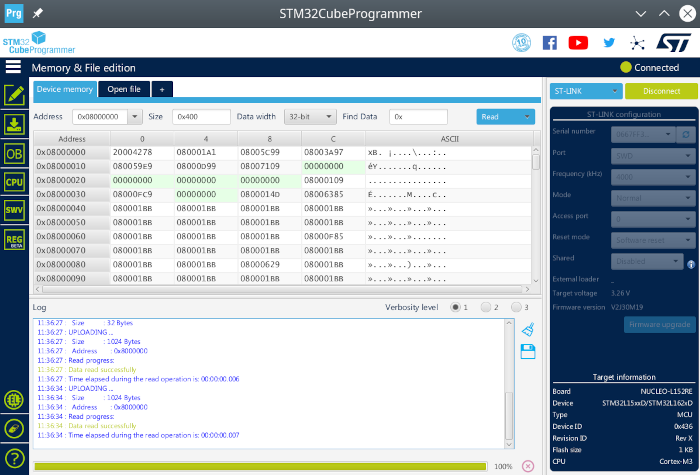Switch to the Open file tab
Viewport: 700px width, 475px height.
[x=124, y=89]
